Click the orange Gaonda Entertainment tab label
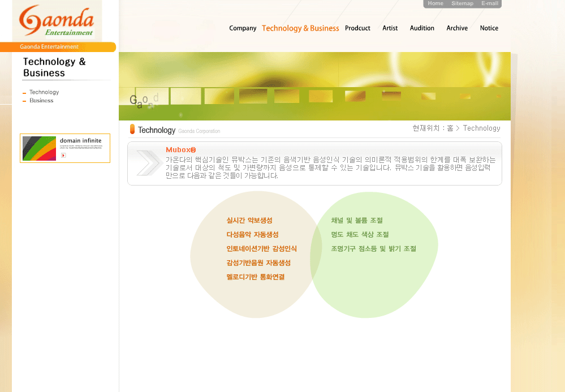 tap(49, 47)
